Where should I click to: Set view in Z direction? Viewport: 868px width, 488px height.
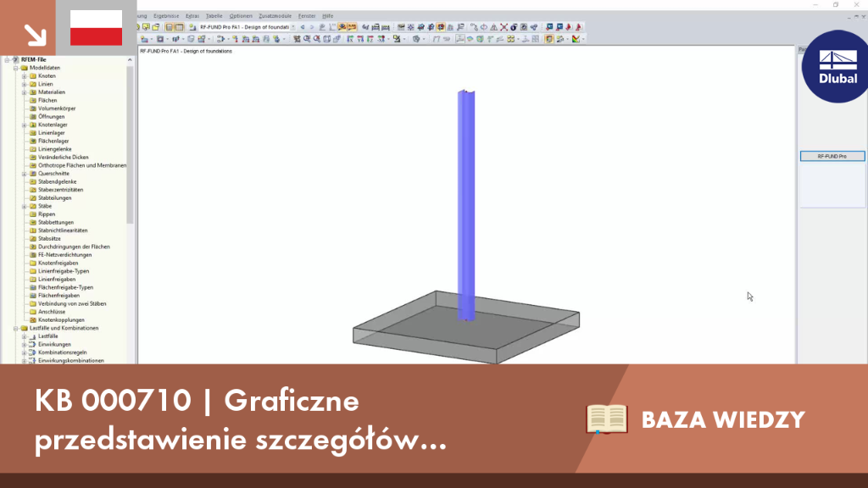tap(370, 39)
